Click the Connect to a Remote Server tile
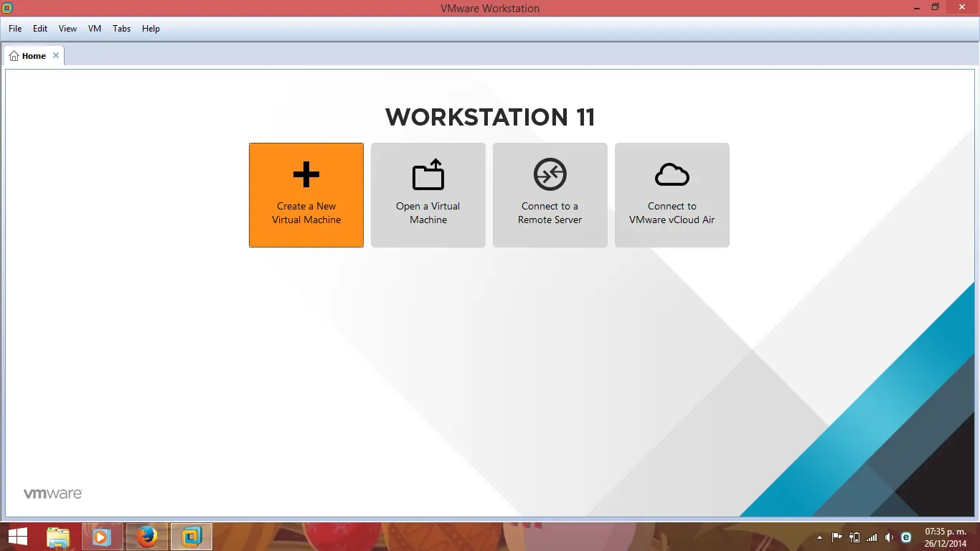The width and height of the screenshot is (980, 551). [550, 195]
